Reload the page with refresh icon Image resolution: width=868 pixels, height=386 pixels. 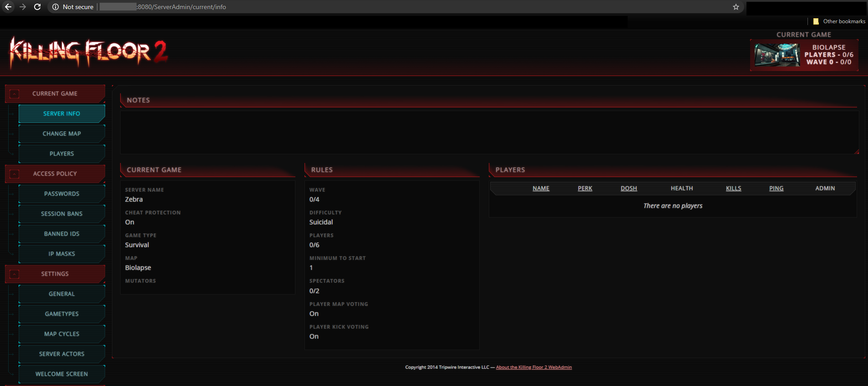[x=37, y=7]
